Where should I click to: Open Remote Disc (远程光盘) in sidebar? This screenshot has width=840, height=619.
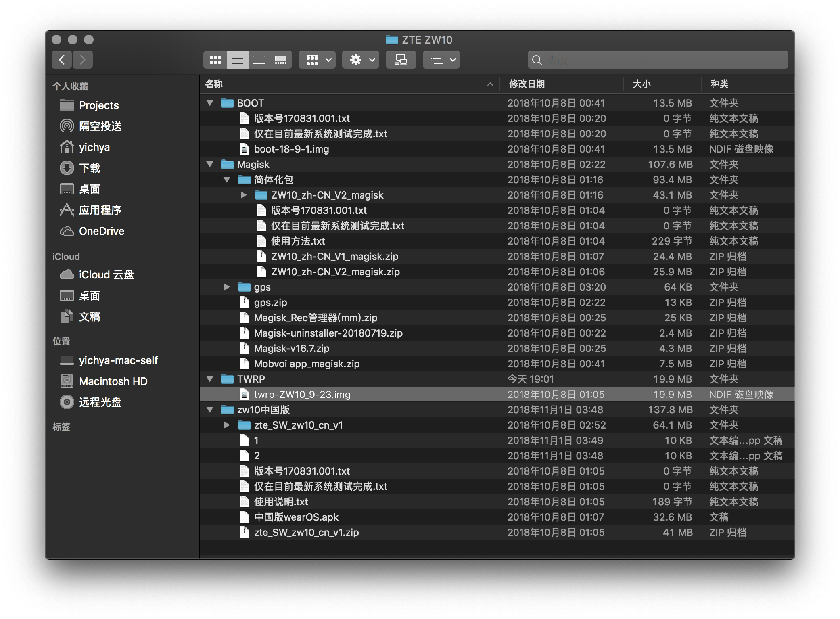pyautogui.click(x=100, y=402)
